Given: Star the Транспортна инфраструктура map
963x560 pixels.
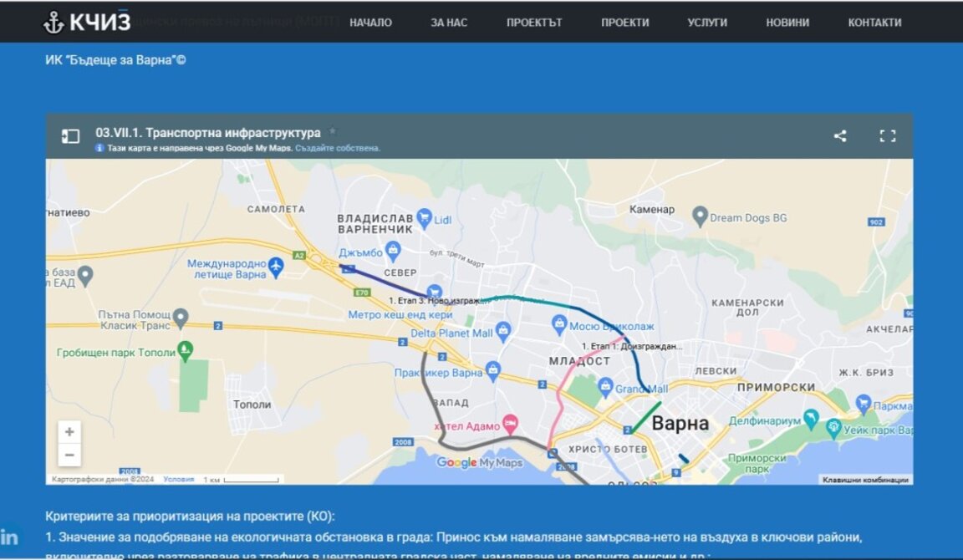Looking at the screenshot, I should tap(332, 132).
